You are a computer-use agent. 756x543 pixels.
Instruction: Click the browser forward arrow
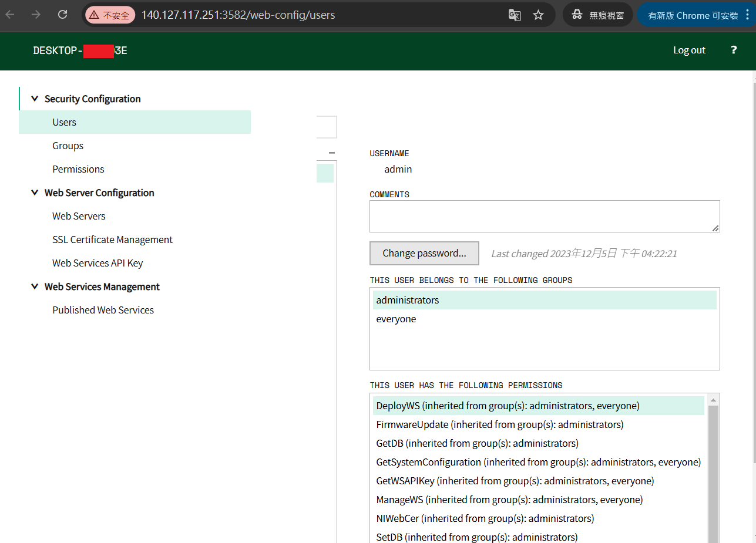[36, 15]
